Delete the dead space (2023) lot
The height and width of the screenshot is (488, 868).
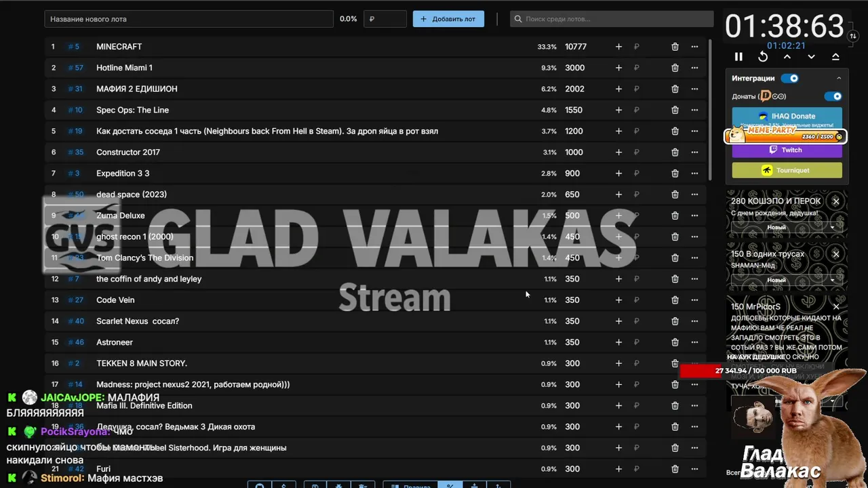675,195
